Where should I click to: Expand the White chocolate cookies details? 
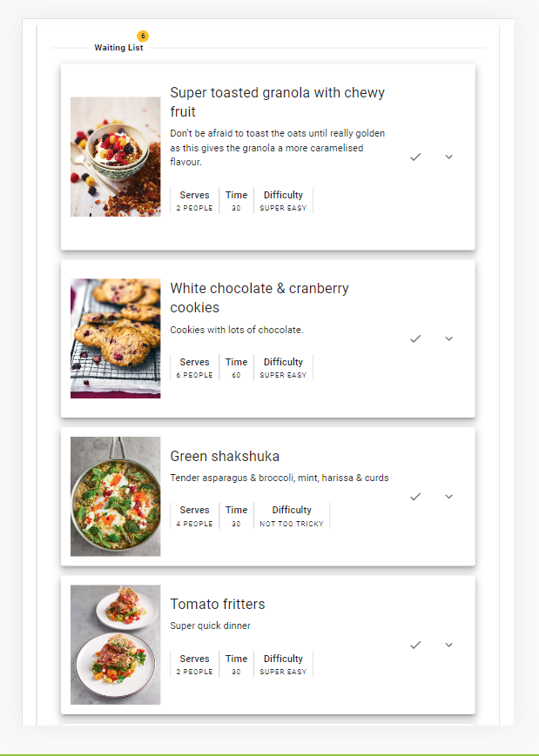tap(448, 338)
